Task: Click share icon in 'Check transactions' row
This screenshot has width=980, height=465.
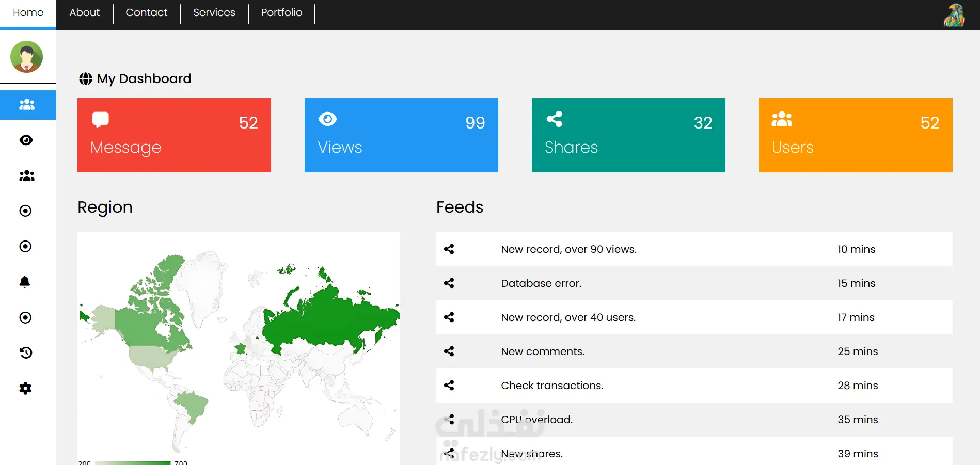Action: (x=449, y=386)
